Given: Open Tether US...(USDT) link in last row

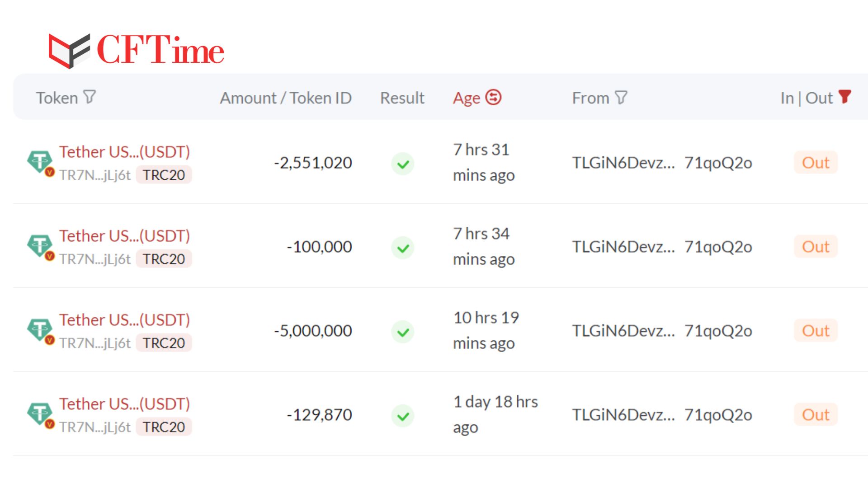Looking at the screenshot, I should click(x=124, y=404).
